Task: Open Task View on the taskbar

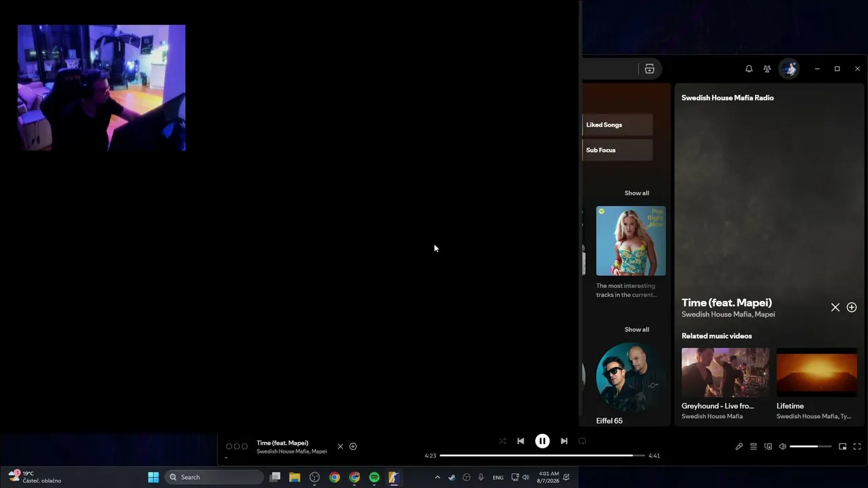Action: (x=275, y=477)
